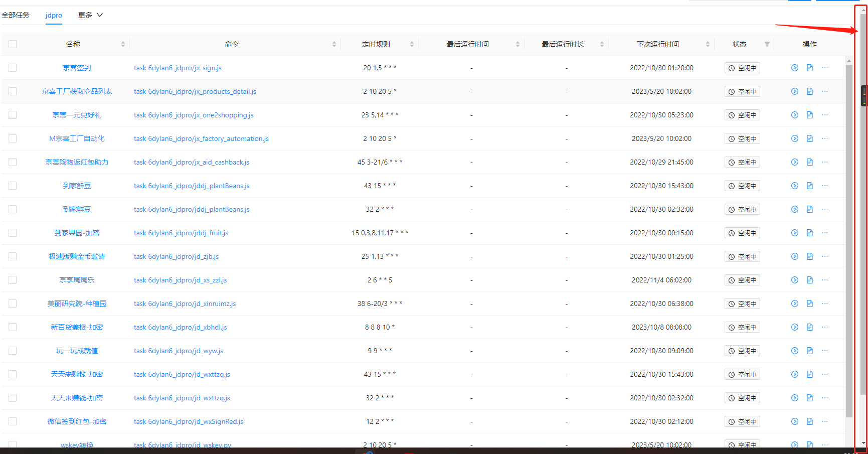Run the 京喜购物返红包助力 task
This screenshot has width=868, height=454.
point(795,162)
